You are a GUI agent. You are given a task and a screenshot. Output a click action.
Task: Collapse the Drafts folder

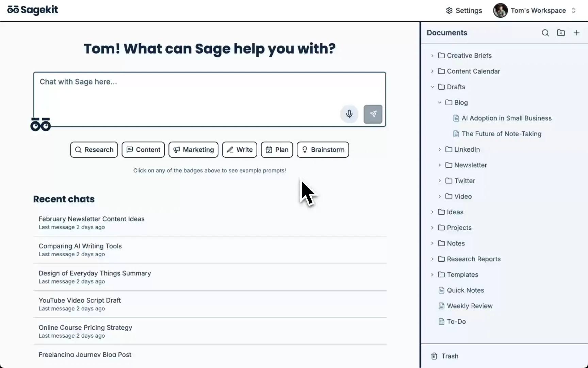point(432,87)
